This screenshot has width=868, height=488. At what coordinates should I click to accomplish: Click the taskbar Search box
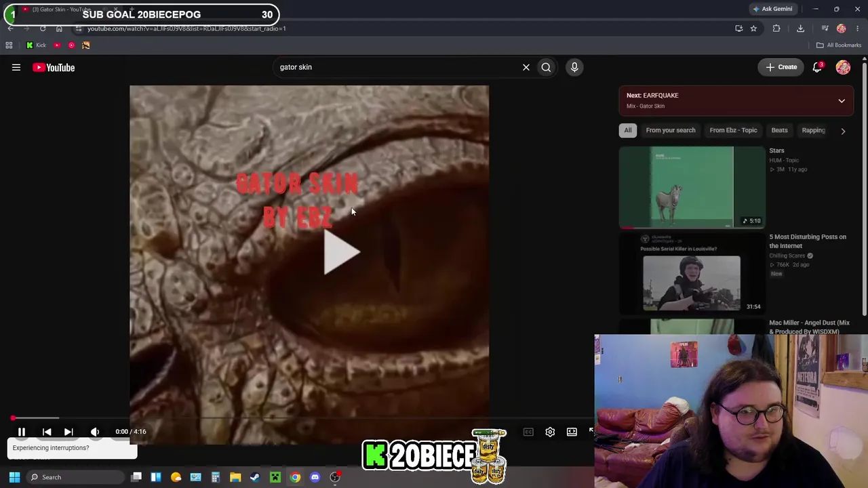(75, 477)
